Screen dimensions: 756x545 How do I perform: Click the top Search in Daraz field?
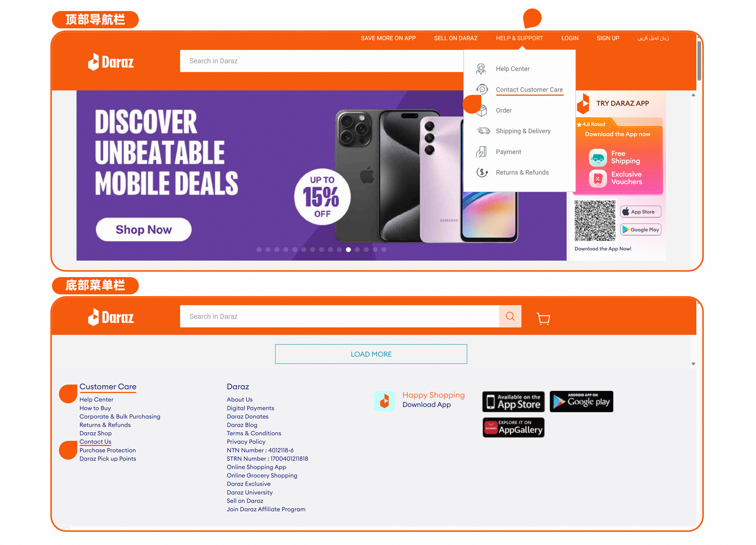[x=321, y=61]
